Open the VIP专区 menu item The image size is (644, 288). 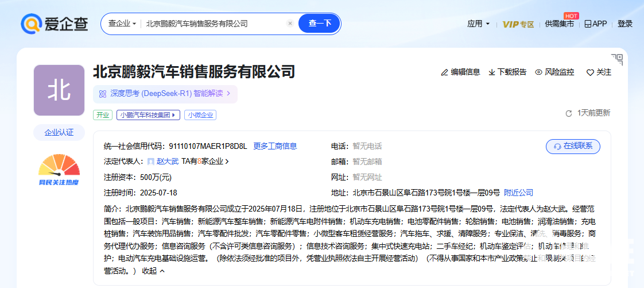(x=518, y=24)
